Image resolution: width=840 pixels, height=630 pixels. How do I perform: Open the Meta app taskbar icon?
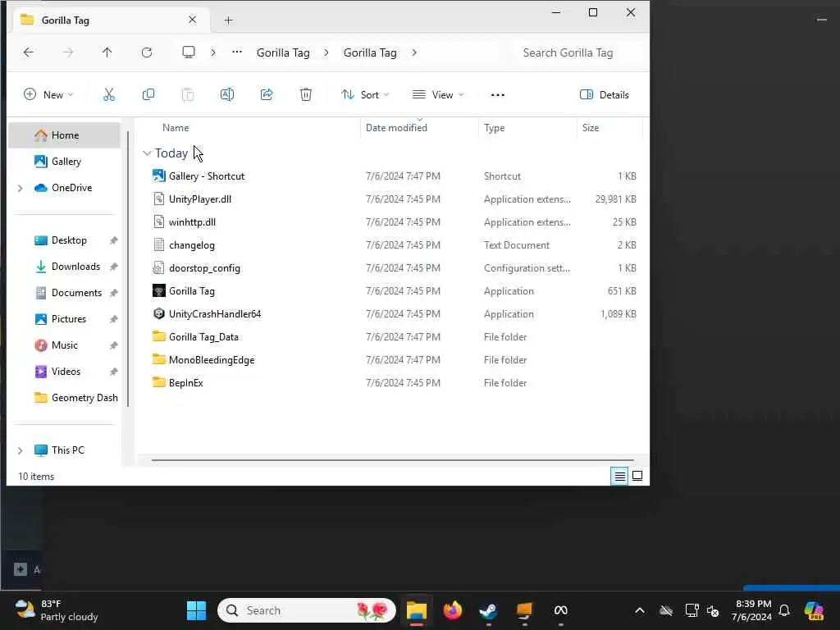(x=560, y=610)
